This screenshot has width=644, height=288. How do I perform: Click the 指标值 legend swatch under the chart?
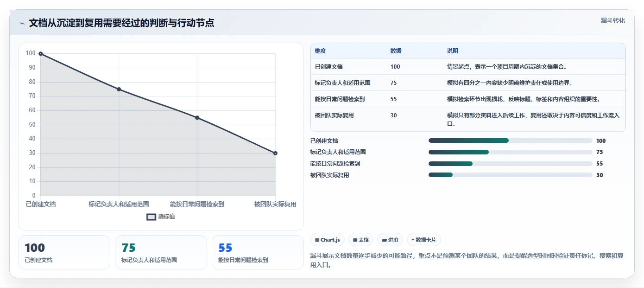(x=151, y=217)
